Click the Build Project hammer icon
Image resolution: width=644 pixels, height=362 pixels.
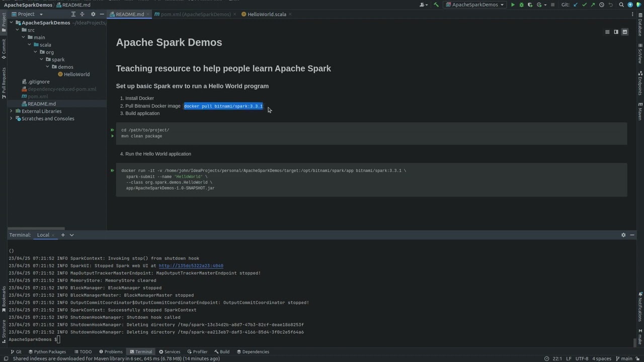[436, 5]
